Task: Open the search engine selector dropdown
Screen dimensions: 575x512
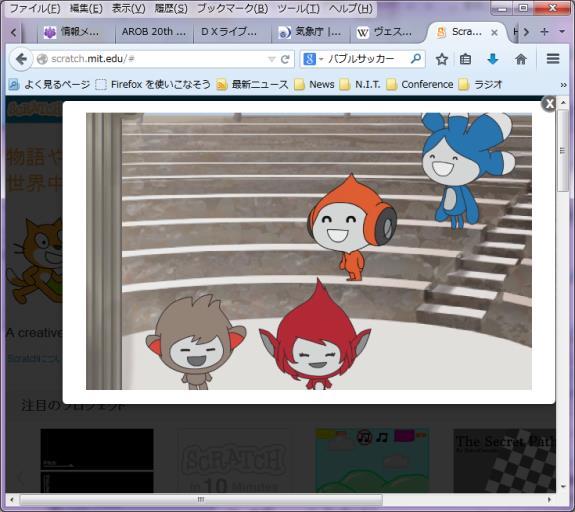Action: [313, 59]
